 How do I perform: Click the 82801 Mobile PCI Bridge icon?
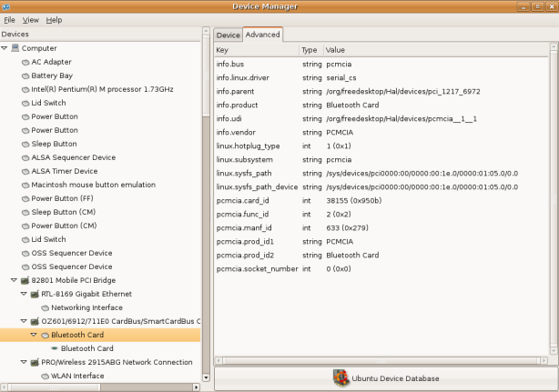coord(25,280)
